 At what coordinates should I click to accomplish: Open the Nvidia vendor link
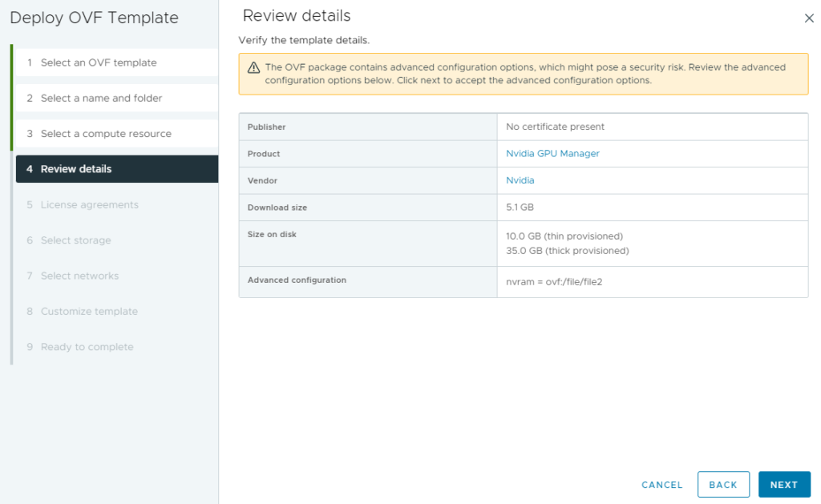pyautogui.click(x=520, y=180)
